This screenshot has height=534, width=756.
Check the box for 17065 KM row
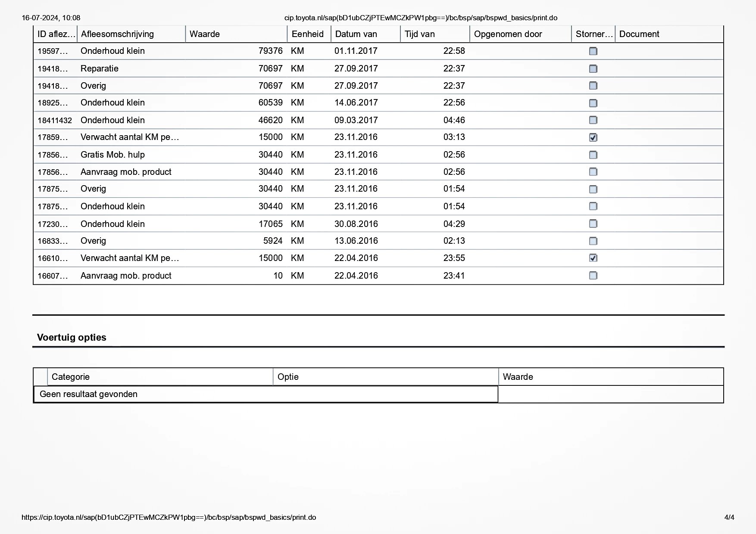click(x=593, y=224)
